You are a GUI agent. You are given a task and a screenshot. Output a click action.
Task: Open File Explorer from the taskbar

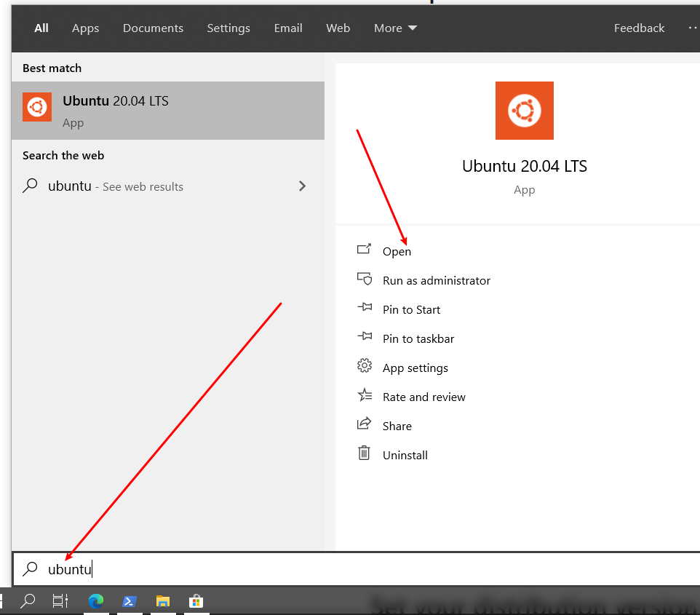coord(163,601)
